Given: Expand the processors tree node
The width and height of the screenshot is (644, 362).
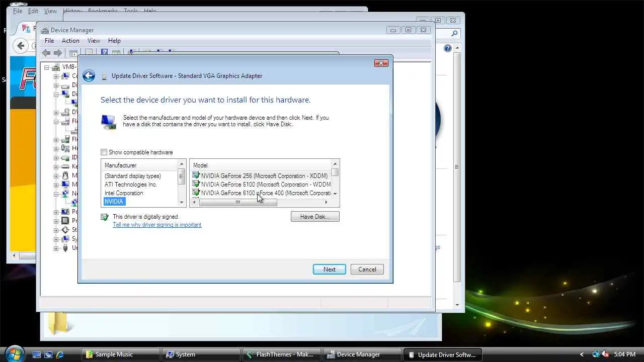Looking at the screenshot, I should [56, 221].
